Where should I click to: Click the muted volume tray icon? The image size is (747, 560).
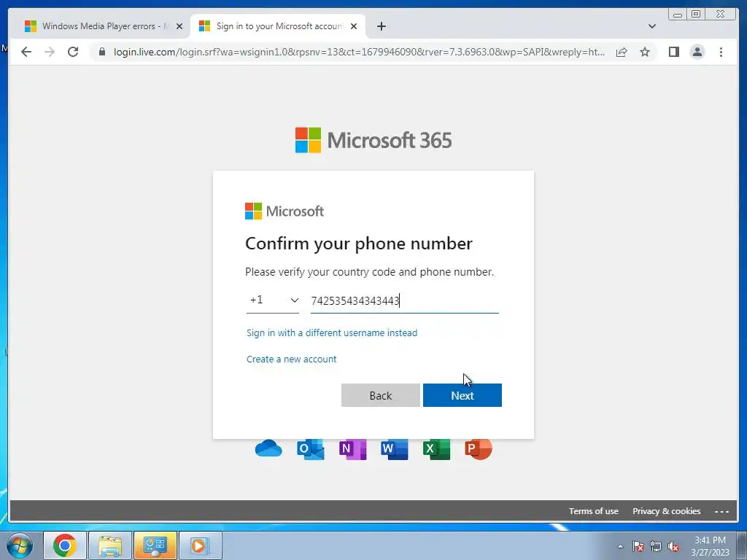coord(673,546)
